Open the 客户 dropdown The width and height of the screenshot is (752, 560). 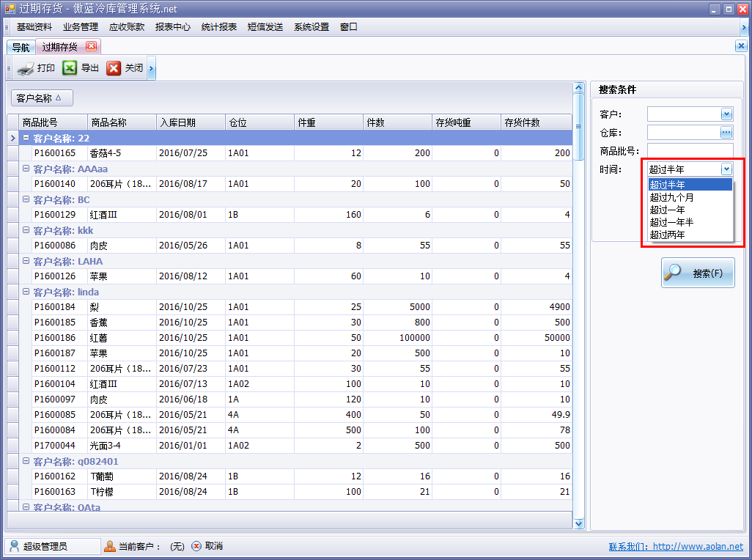click(x=727, y=114)
